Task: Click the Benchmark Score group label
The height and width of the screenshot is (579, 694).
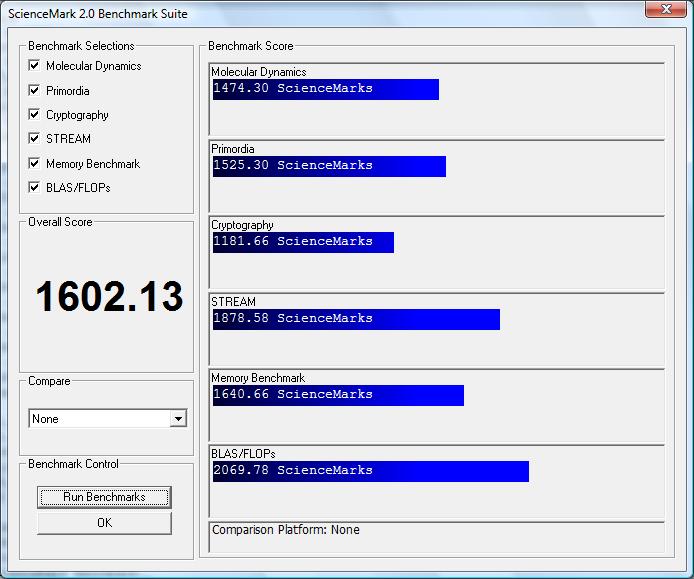Action: tap(251, 46)
